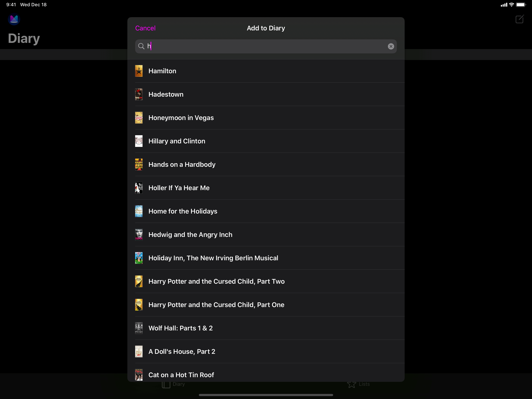Focus the show search input field

coord(265,46)
